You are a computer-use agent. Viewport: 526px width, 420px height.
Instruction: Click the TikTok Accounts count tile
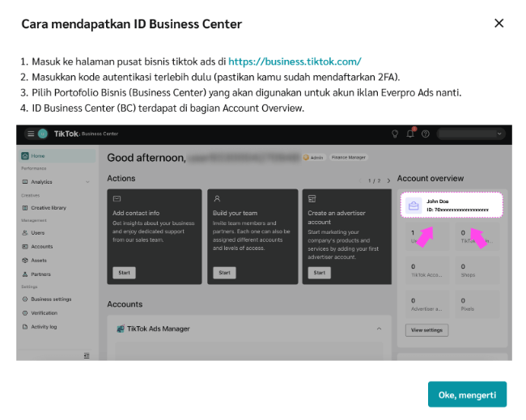click(427, 270)
